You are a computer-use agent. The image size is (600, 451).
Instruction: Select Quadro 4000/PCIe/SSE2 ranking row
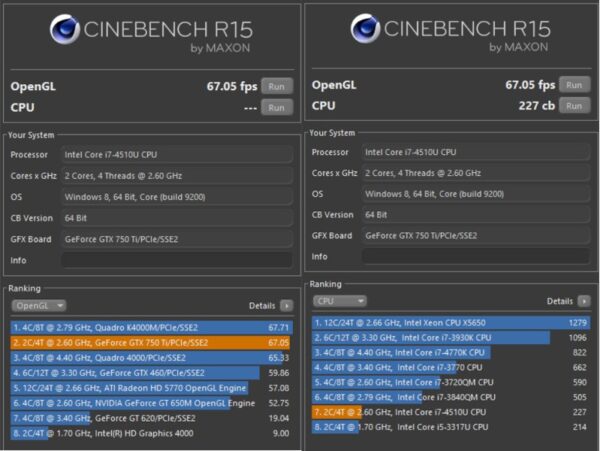152,358
